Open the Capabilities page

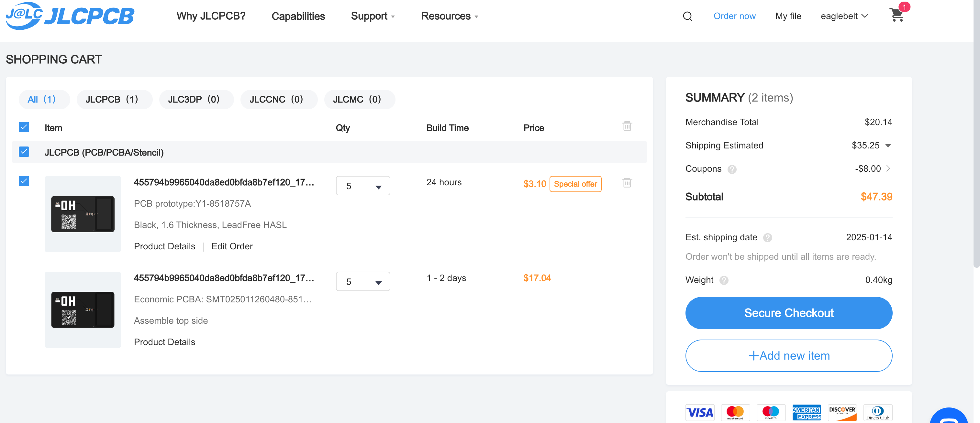pos(298,16)
